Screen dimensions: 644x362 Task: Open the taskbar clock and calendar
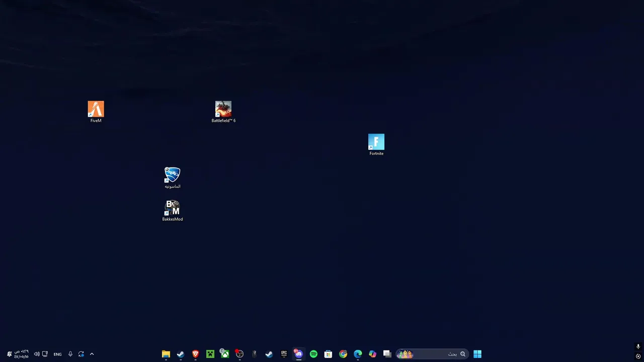(x=21, y=354)
